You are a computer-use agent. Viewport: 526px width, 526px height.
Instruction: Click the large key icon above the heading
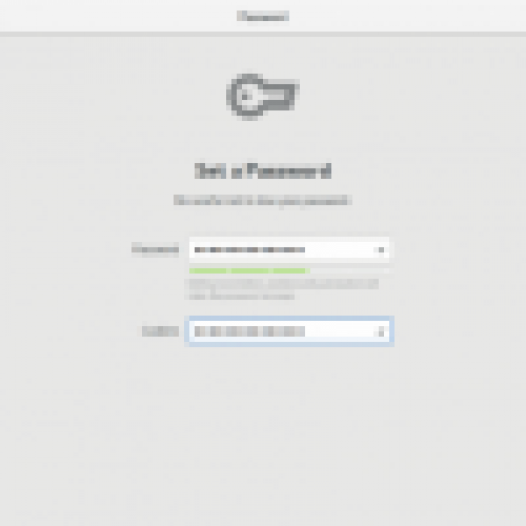point(263,97)
